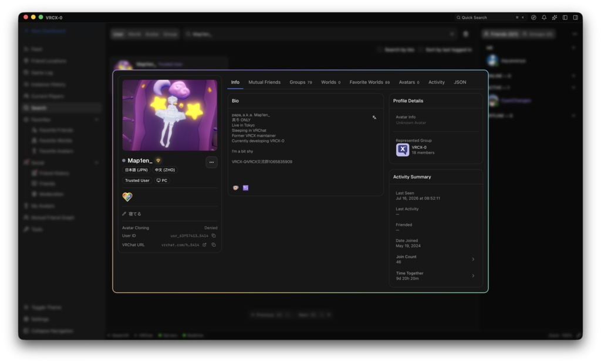Collapse the ACTIVE friends section
The width and height of the screenshot is (601, 364).
click(573, 88)
